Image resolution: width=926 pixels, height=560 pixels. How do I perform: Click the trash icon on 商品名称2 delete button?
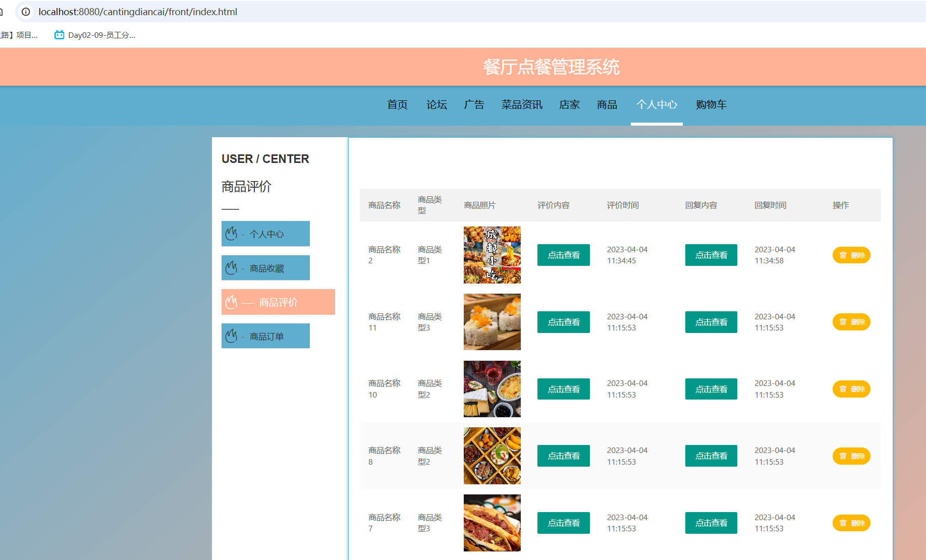click(842, 255)
